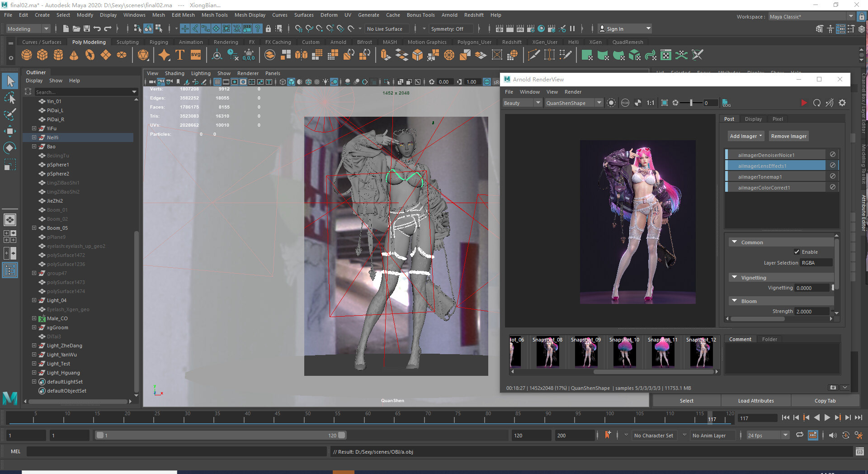868x474 pixels.
Task: Click the polygon sphere shelf icon
Action: click(27, 55)
